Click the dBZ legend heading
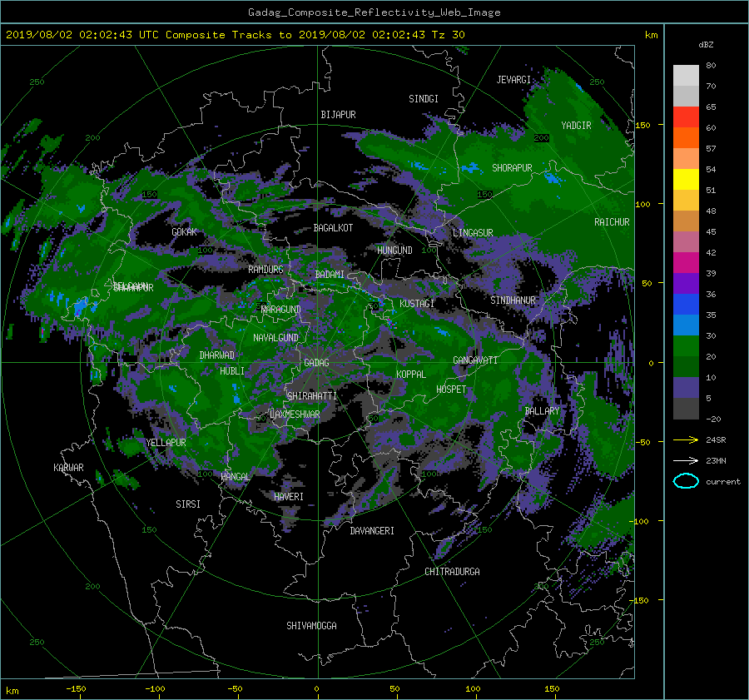The width and height of the screenshot is (749, 700). 706,45
